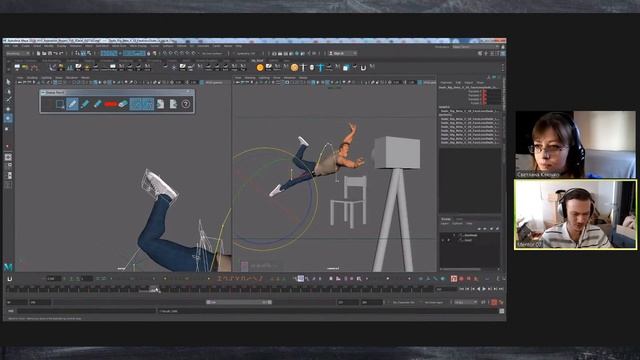The height and width of the screenshot is (360, 640).
Task: Click the Grease Pencil export icon
Action: pyautogui.click(x=173, y=104)
